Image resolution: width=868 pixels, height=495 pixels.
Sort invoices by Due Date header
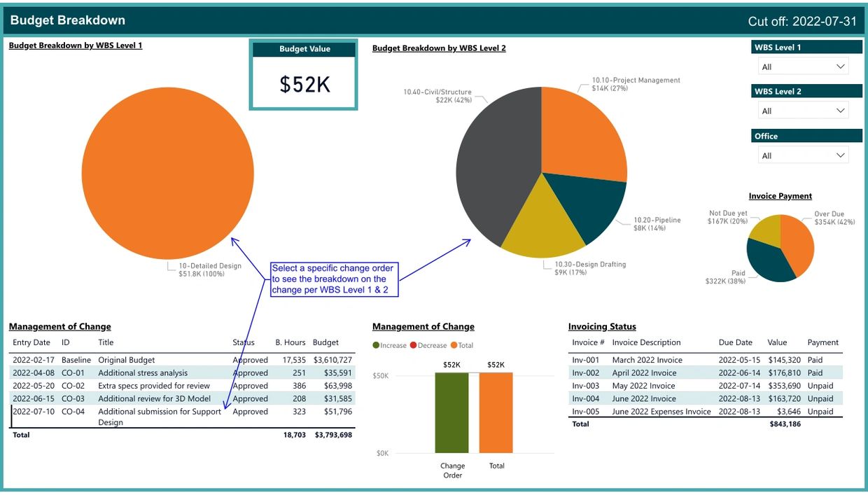point(735,342)
